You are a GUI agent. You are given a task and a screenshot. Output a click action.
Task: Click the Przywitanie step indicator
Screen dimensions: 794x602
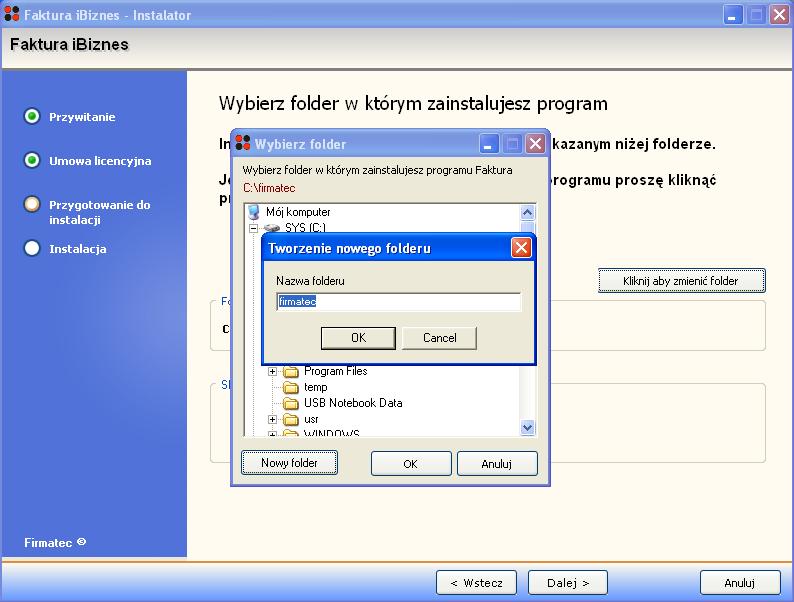tap(32, 116)
